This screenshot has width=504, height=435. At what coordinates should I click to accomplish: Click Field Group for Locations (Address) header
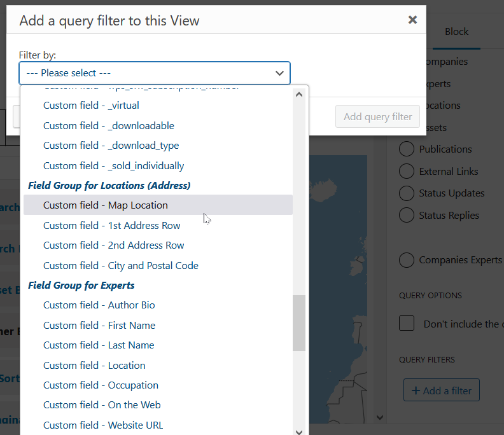point(109,185)
